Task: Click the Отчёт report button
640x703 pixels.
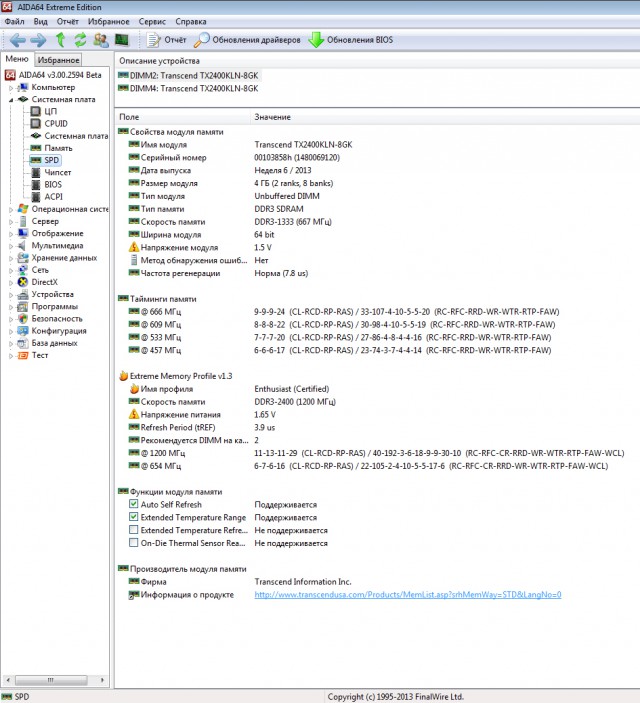Action: [166, 40]
